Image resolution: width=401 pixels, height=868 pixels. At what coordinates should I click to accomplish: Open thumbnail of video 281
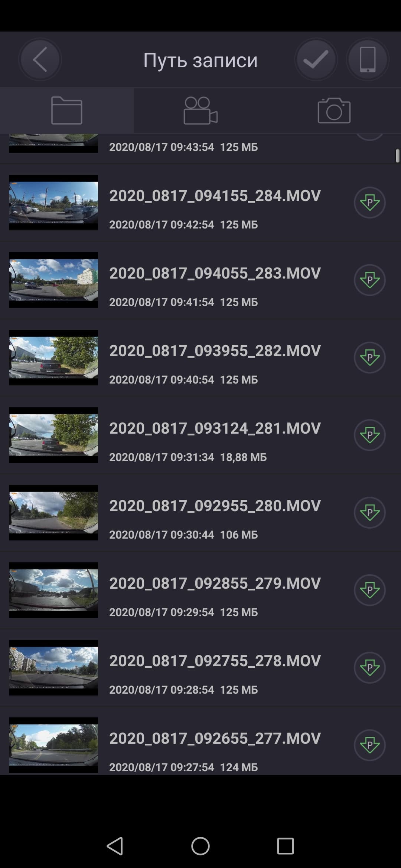(53, 435)
